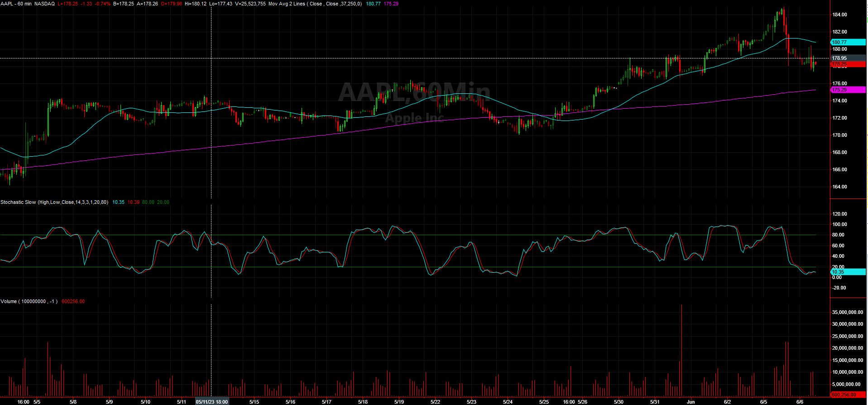Click the 5/26 date on the time axis
This screenshot has width=868, height=405.
582,402
